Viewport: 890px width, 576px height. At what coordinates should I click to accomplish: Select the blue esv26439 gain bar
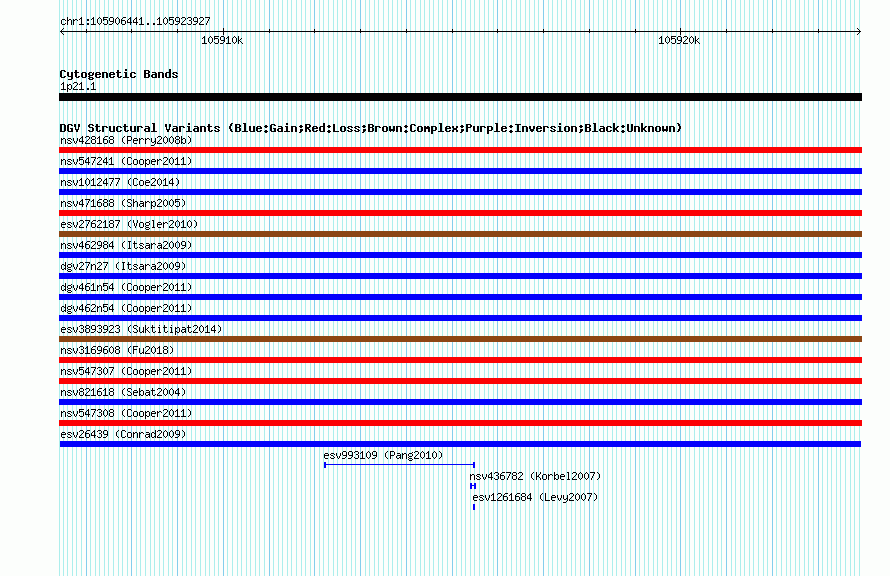460,444
